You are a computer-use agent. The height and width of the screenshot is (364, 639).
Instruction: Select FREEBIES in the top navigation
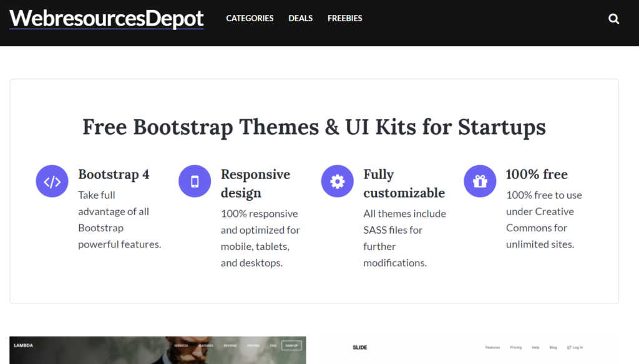tap(344, 19)
